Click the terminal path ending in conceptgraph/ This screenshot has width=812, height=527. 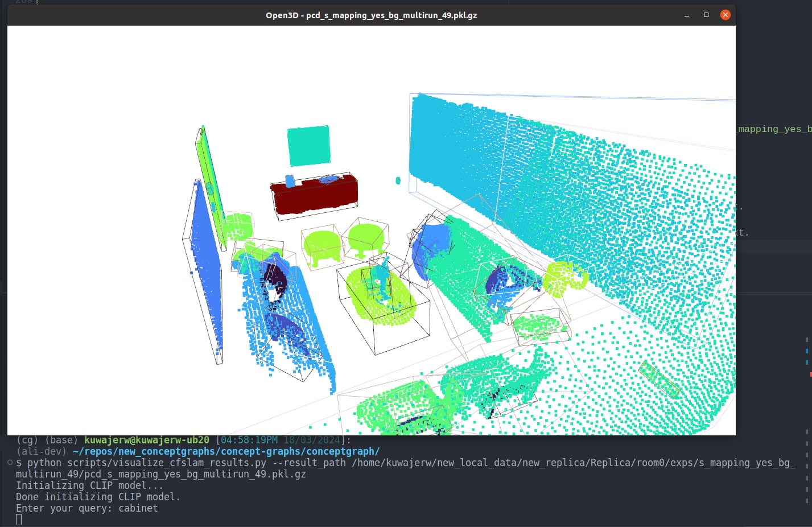coord(226,451)
